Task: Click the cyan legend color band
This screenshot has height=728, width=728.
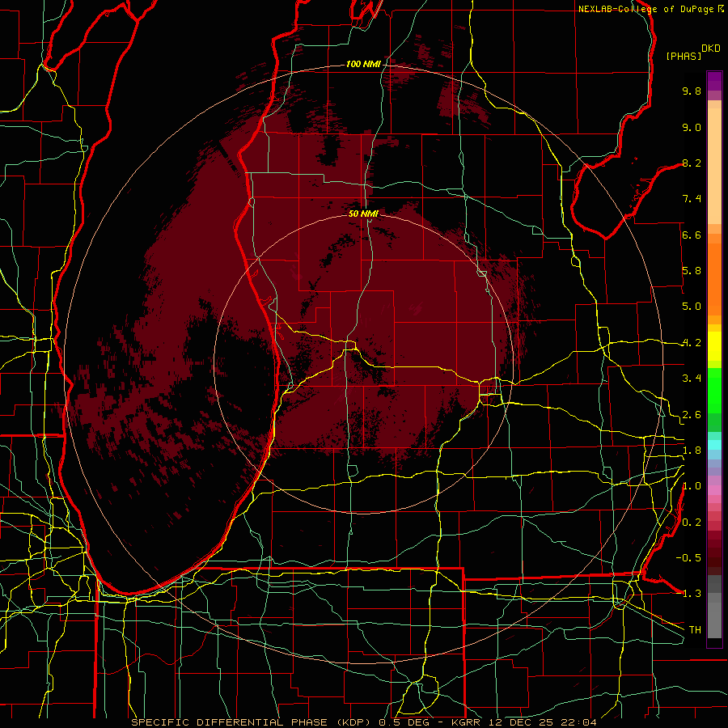Action: 714,444
